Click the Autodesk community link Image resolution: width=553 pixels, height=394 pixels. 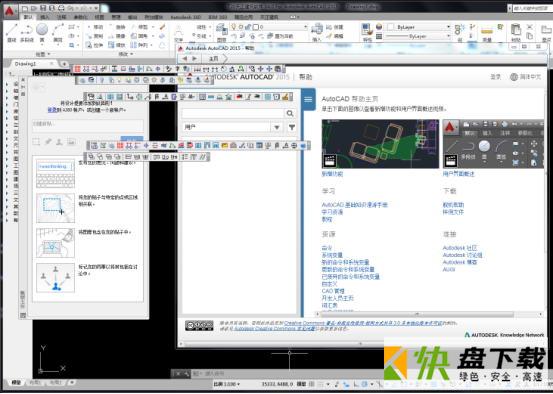pyautogui.click(x=460, y=248)
